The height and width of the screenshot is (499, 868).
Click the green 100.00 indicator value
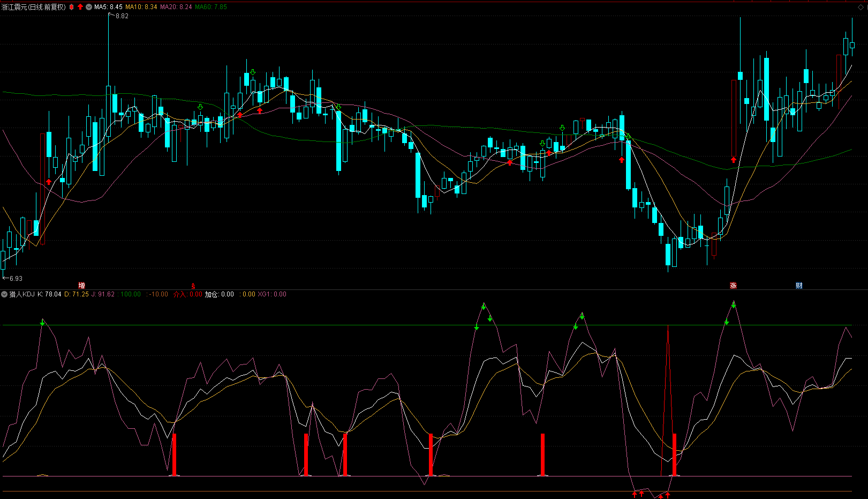click(x=130, y=294)
